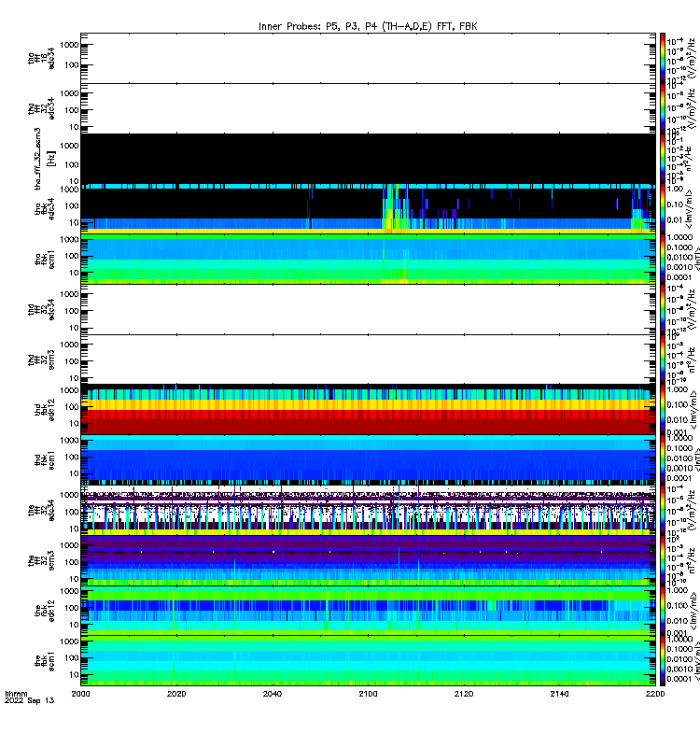
Task: Click inside the tha fbk edc34 spectrogram panel
Action: (368, 209)
